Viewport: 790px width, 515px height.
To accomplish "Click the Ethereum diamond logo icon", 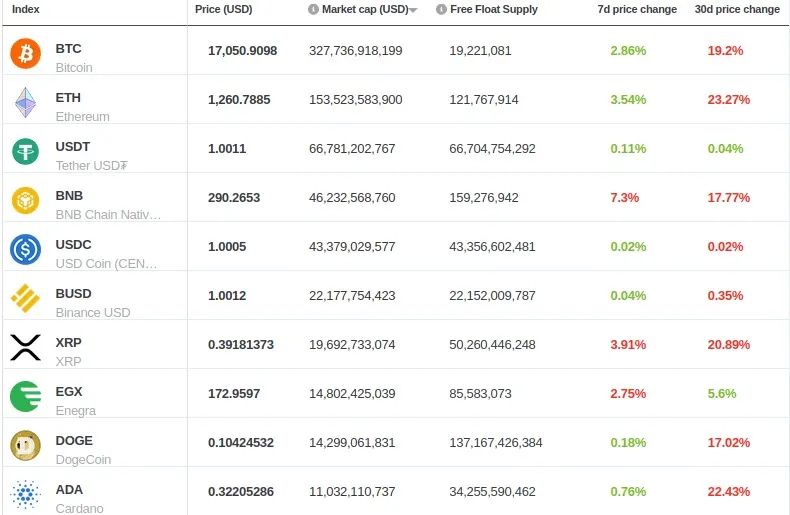I will [x=25, y=102].
